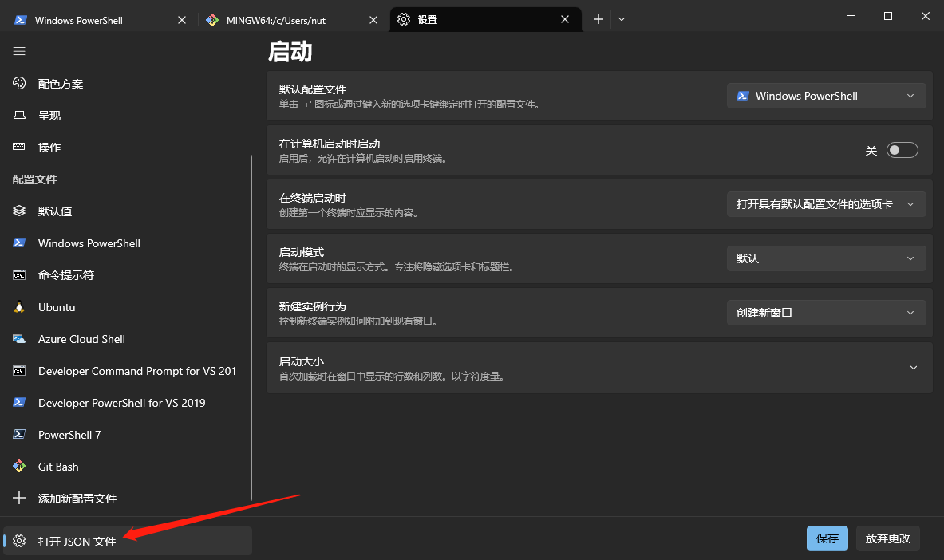The image size is (944, 560).
Task: Open a new tab with plus button
Action: coord(598,19)
